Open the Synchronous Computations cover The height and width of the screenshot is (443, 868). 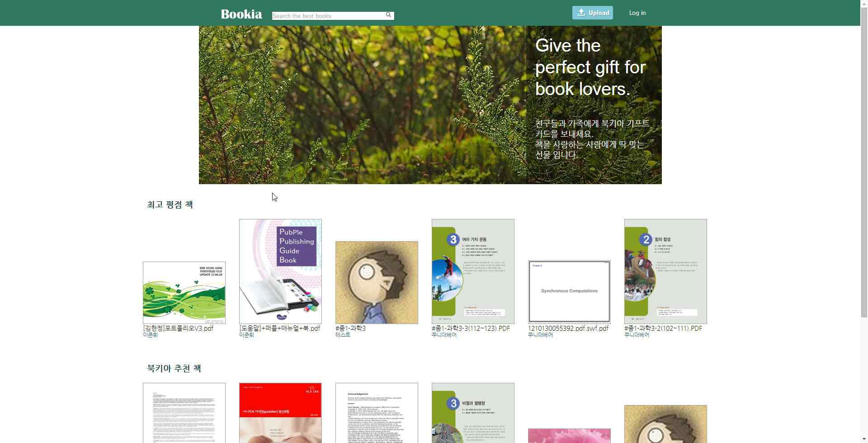[x=569, y=292]
